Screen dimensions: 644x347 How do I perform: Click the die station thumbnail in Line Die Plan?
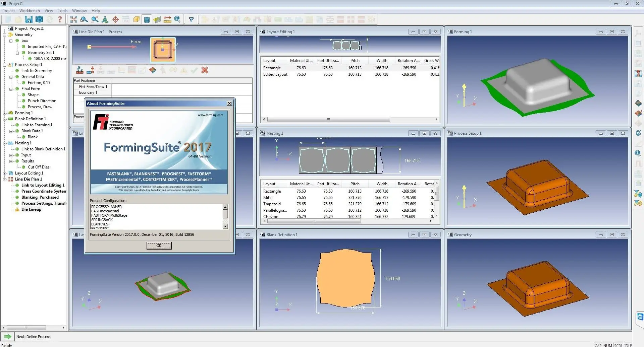[163, 50]
